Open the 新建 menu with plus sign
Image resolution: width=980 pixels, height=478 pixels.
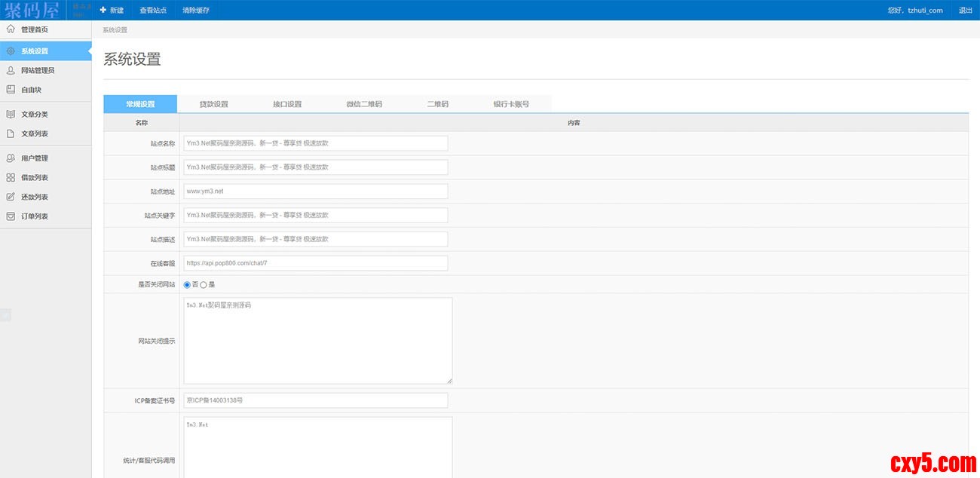coord(112,11)
